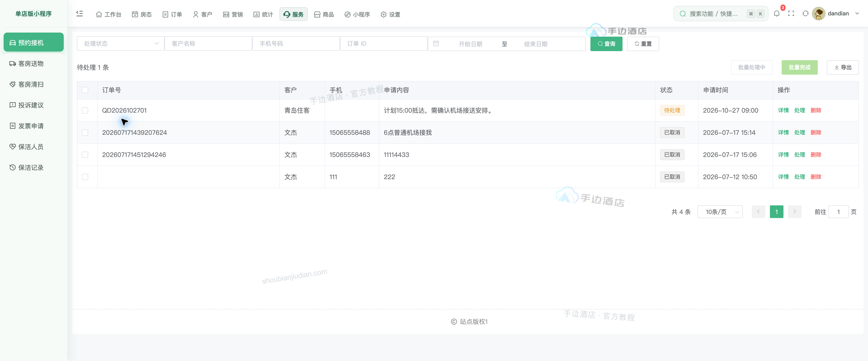The width and height of the screenshot is (868, 361).
Task: Toggle fullscreen mode icon
Action: 791,14
